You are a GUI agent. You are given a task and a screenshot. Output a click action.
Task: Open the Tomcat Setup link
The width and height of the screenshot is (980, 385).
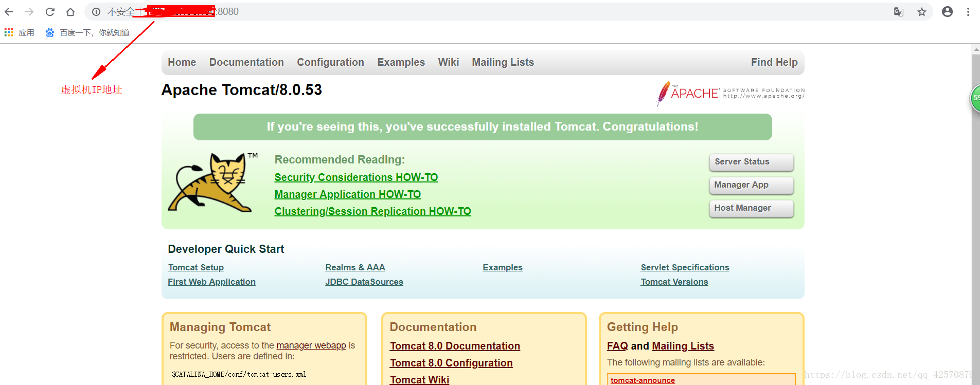tap(195, 267)
